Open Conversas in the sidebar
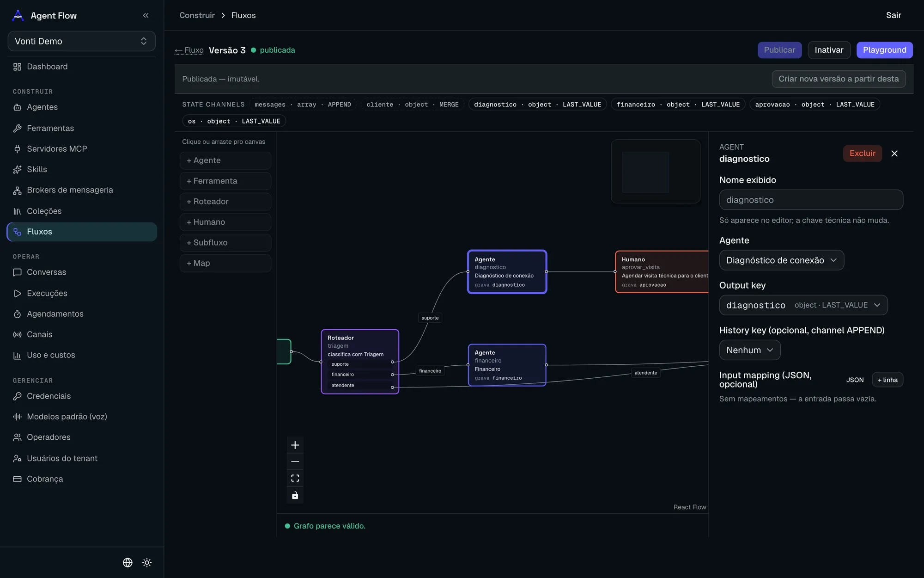 (82, 272)
